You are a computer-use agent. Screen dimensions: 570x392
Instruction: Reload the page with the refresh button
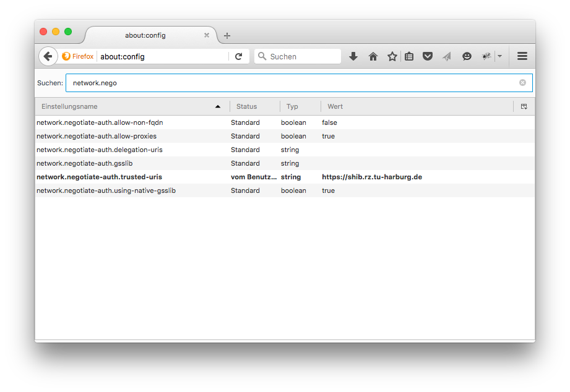click(x=238, y=56)
